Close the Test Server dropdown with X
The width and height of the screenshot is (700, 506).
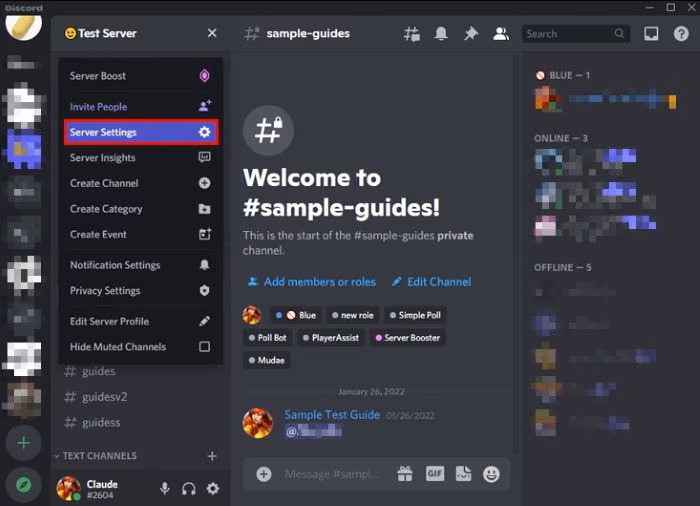click(x=212, y=33)
